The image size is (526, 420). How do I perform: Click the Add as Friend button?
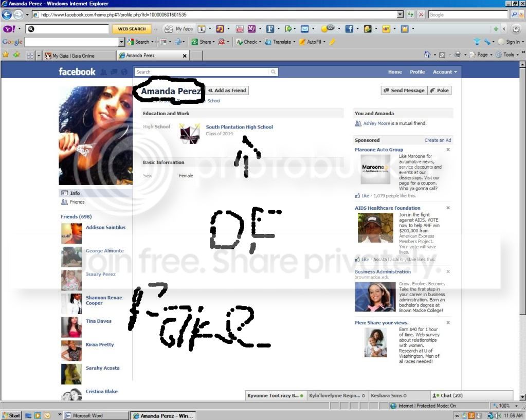pyautogui.click(x=227, y=90)
